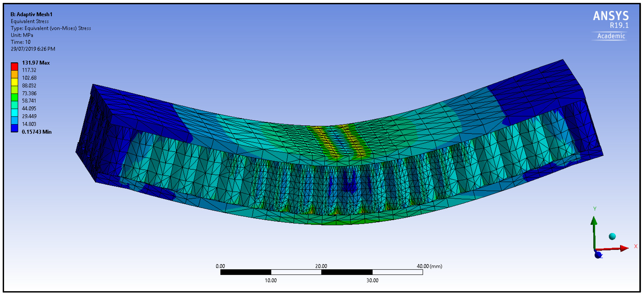
Task: Click the green Y-axis arrow on the triad
Action: pos(594,221)
